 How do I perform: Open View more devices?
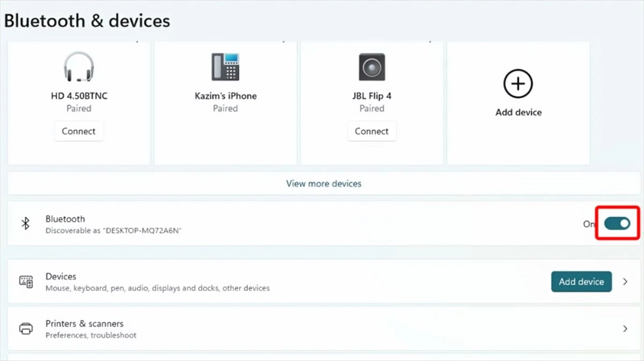tap(324, 183)
